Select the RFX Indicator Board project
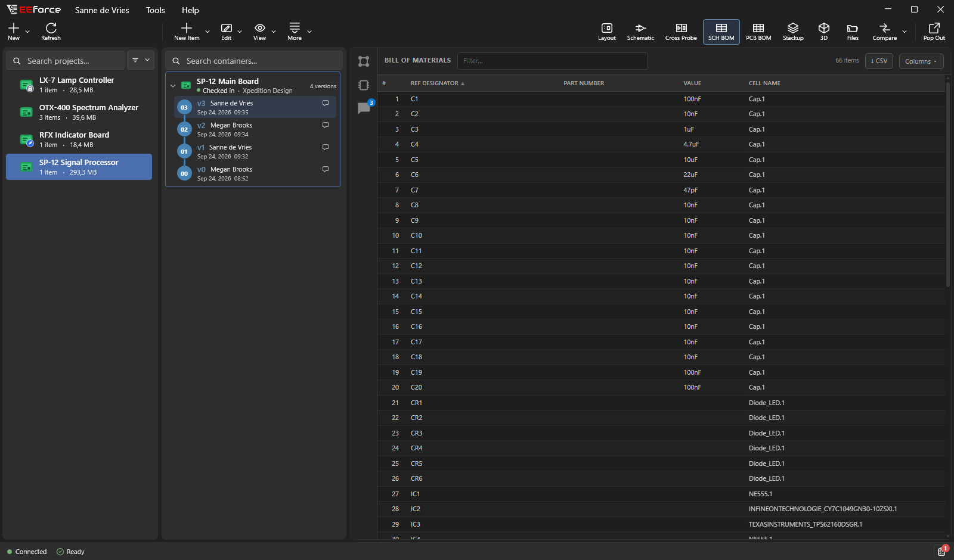 point(79,139)
